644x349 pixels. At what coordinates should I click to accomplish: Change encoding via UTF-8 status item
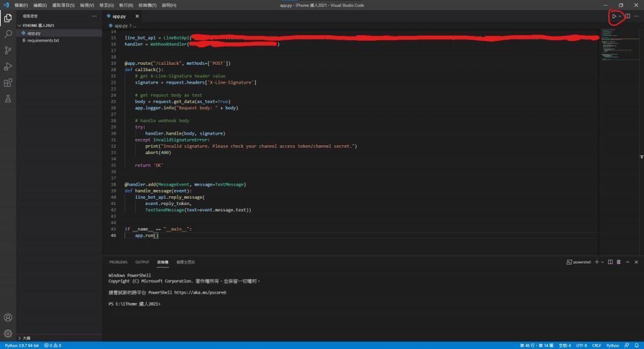click(582, 345)
